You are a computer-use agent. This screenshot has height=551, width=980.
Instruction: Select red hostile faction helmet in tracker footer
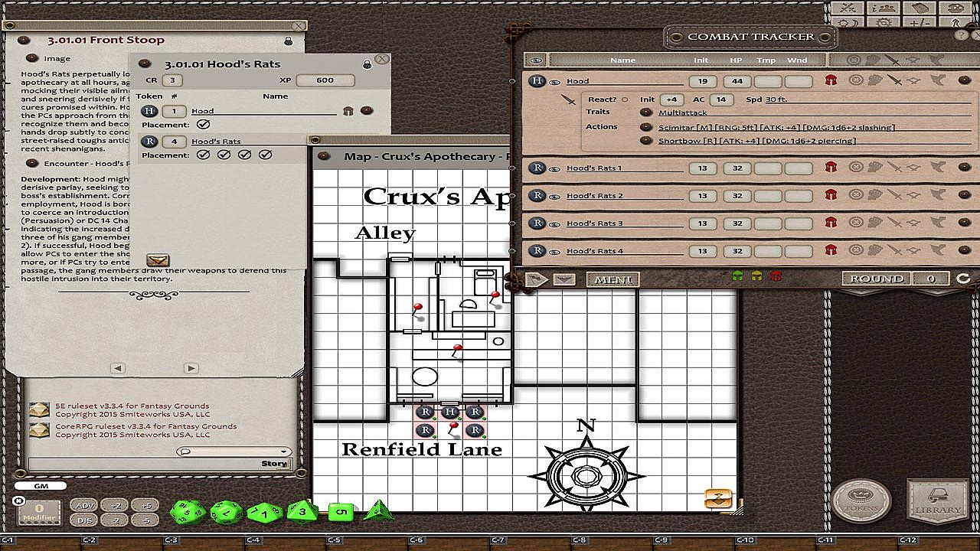pos(776,277)
